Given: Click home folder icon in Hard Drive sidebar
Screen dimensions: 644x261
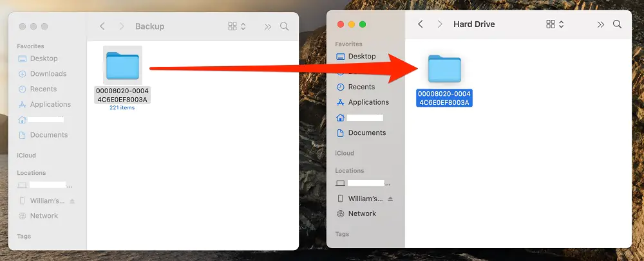Looking at the screenshot, I should [x=340, y=118].
